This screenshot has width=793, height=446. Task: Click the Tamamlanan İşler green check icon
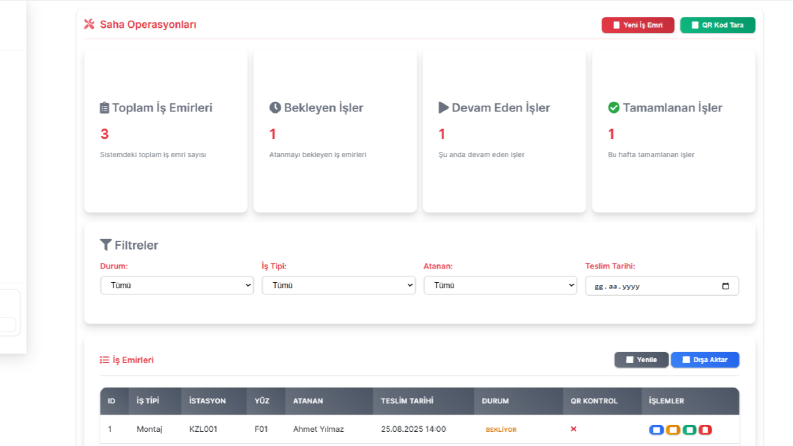click(x=613, y=108)
